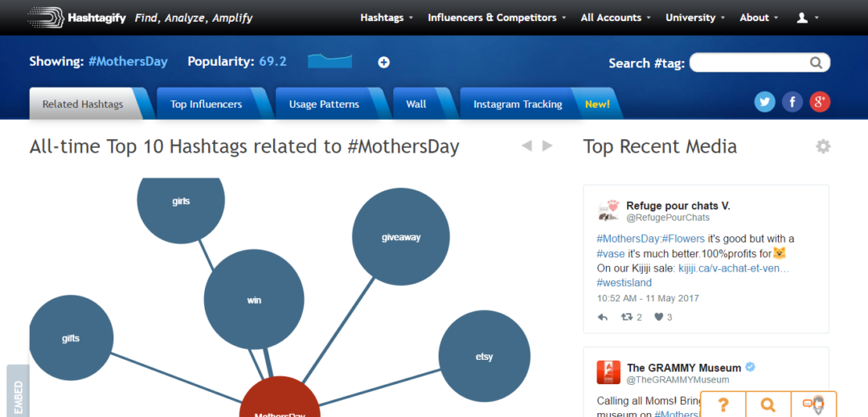Click the plus icon beside popularity
The width and height of the screenshot is (868, 417).
pos(384,63)
